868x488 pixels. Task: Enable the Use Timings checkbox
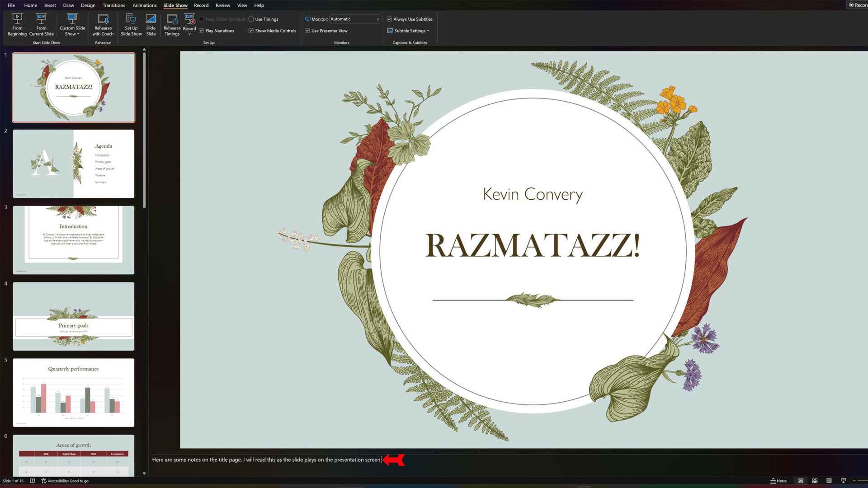click(x=251, y=19)
